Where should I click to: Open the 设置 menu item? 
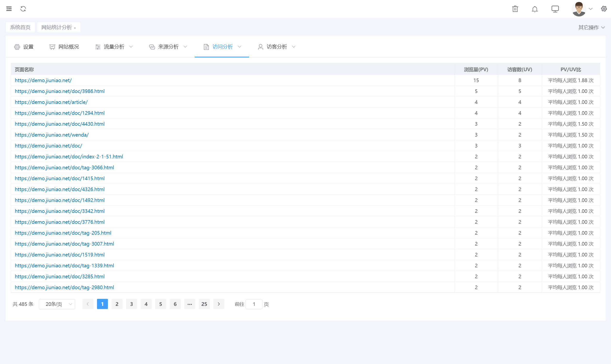pos(24,46)
